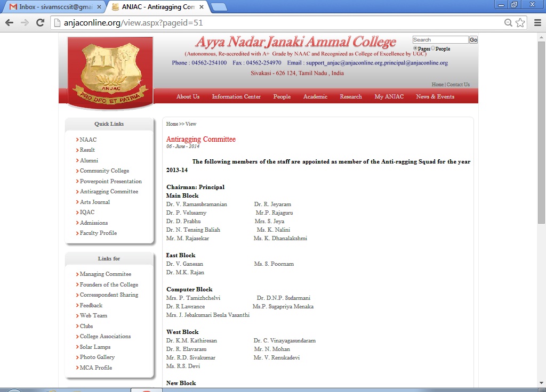Screen dimensions: 546x392
Task: Open the My ANJAC menu
Action: click(x=389, y=97)
